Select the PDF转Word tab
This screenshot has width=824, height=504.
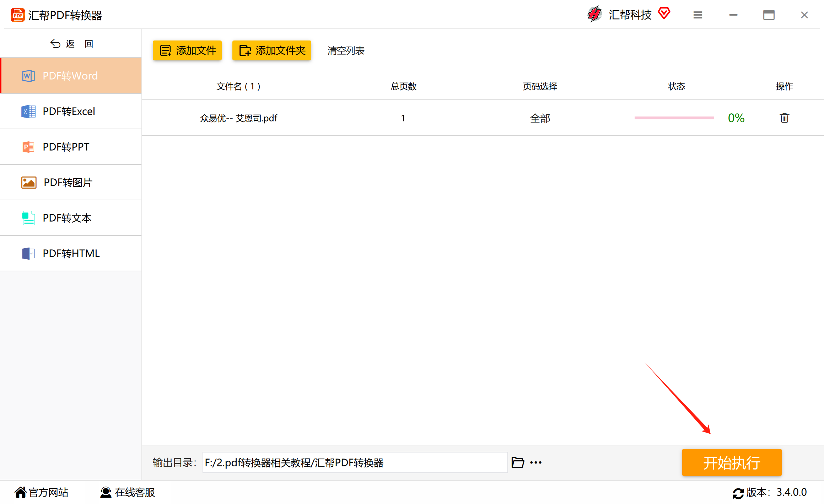coord(71,76)
